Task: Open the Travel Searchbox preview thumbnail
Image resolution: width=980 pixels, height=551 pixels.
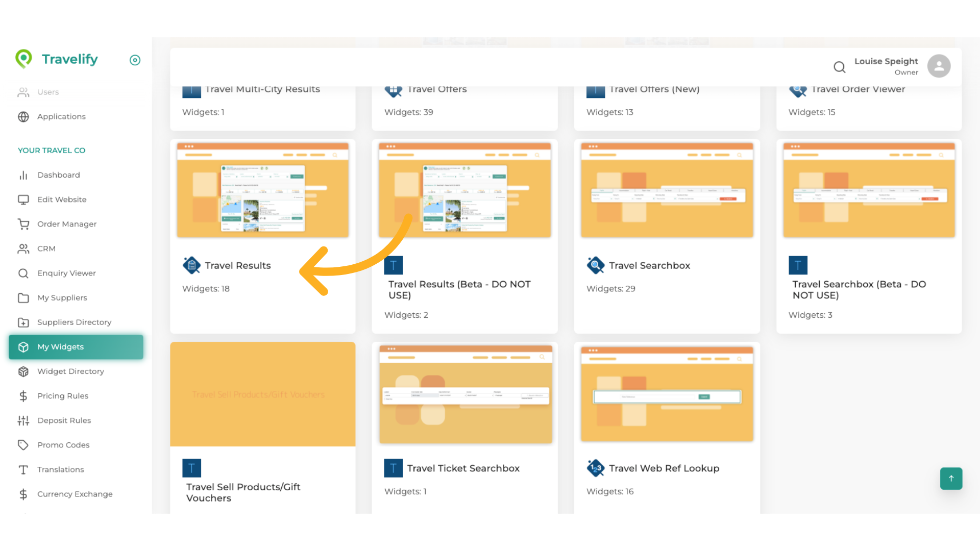Action: [x=667, y=190]
